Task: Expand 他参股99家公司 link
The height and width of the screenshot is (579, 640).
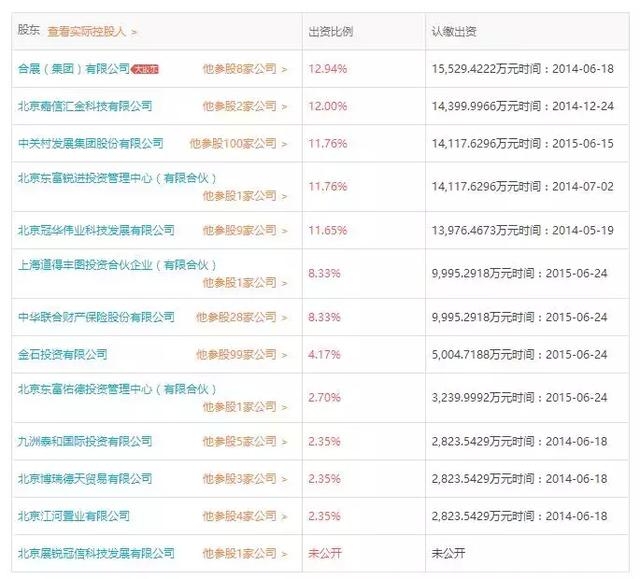Action: 241,354
